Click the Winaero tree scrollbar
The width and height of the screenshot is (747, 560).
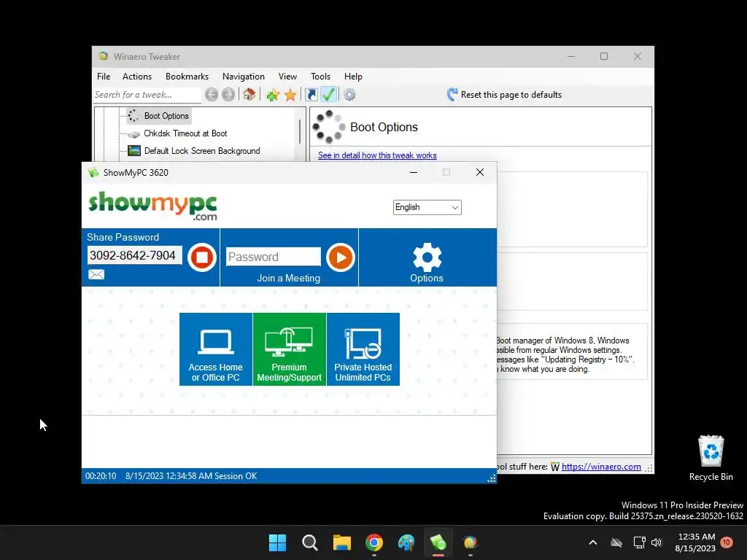tap(300, 131)
